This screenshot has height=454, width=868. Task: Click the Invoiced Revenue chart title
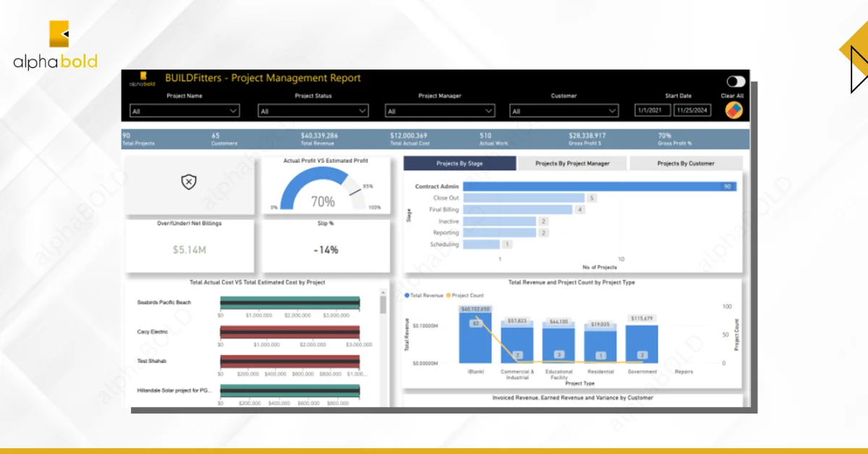pos(573,398)
